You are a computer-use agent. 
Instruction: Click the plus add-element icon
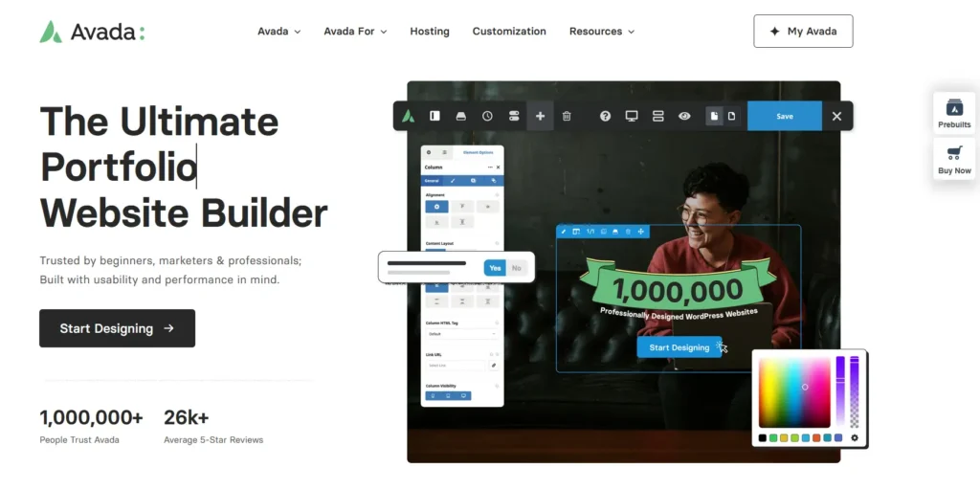(x=540, y=116)
